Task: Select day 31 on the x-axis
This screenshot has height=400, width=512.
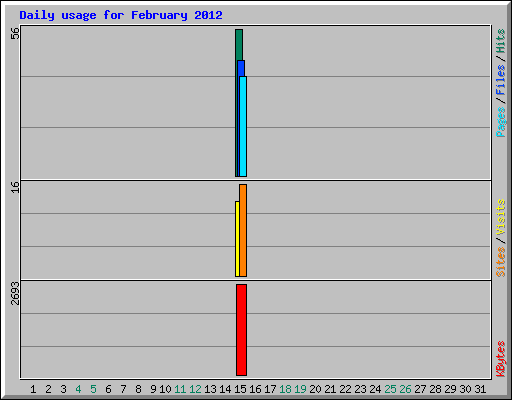Action: pyautogui.click(x=480, y=389)
